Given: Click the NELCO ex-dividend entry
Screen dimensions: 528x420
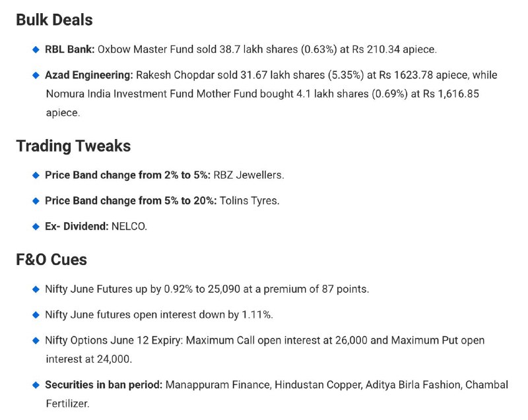Looking at the screenshot, I should pos(129,226).
